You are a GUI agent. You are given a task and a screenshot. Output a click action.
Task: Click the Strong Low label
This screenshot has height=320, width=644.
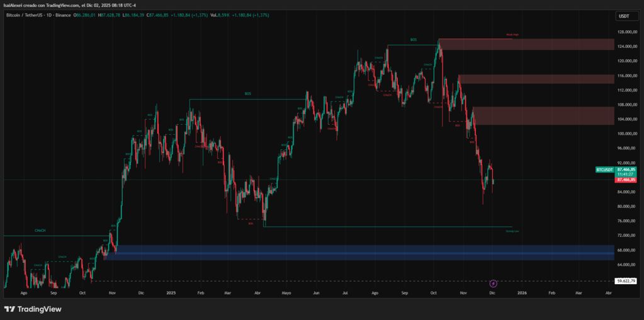tap(514, 231)
